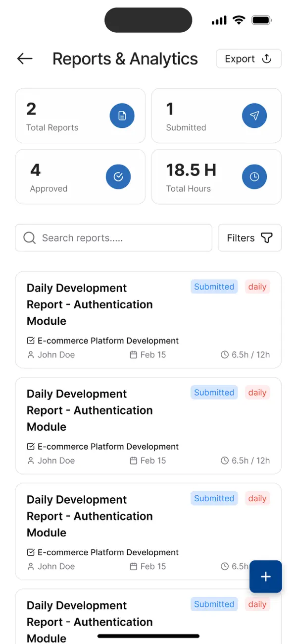
Task: Tap the calendar icon beside first Feb 15
Action: click(x=133, y=355)
